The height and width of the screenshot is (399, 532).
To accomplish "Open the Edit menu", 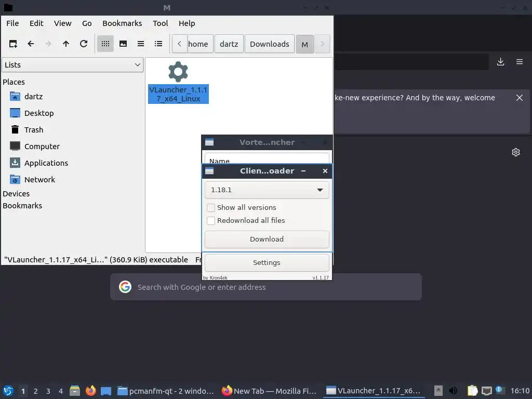I will pos(36,23).
